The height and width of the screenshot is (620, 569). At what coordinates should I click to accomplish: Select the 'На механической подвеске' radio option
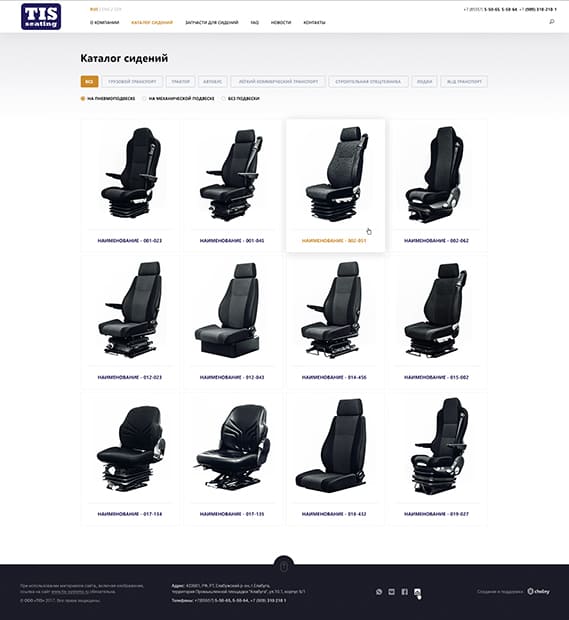click(178, 98)
